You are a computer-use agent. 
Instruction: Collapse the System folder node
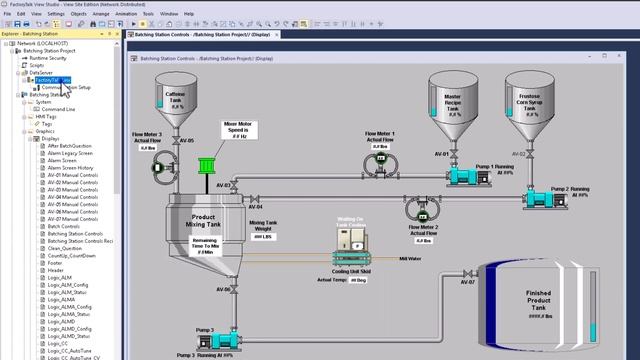(x=24, y=102)
